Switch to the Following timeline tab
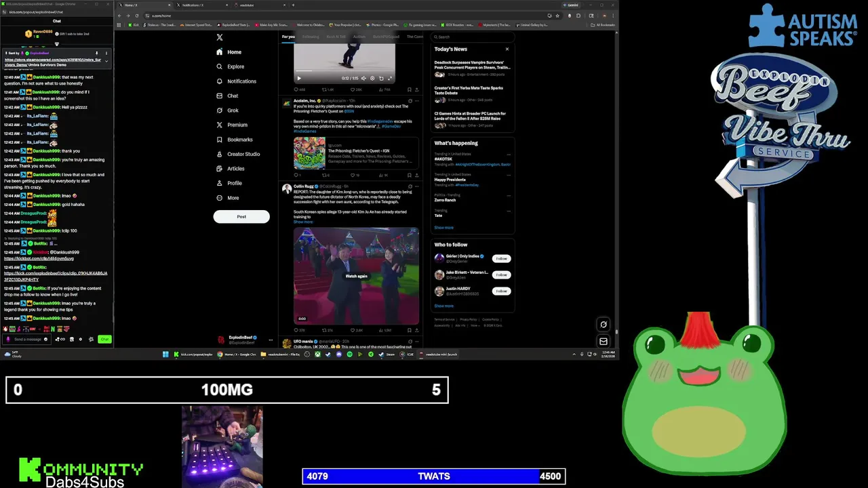The height and width of the screenshot is (488, 868). (x=311, y=37)
